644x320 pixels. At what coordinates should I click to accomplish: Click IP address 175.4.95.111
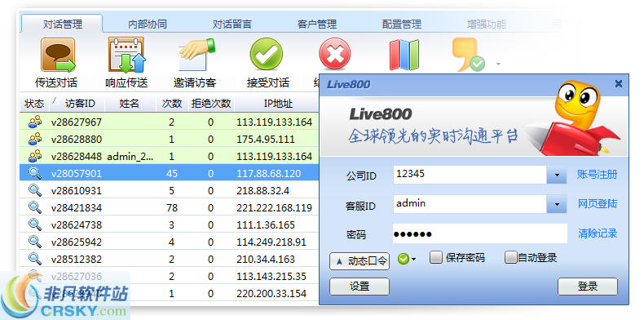[266, 140]
